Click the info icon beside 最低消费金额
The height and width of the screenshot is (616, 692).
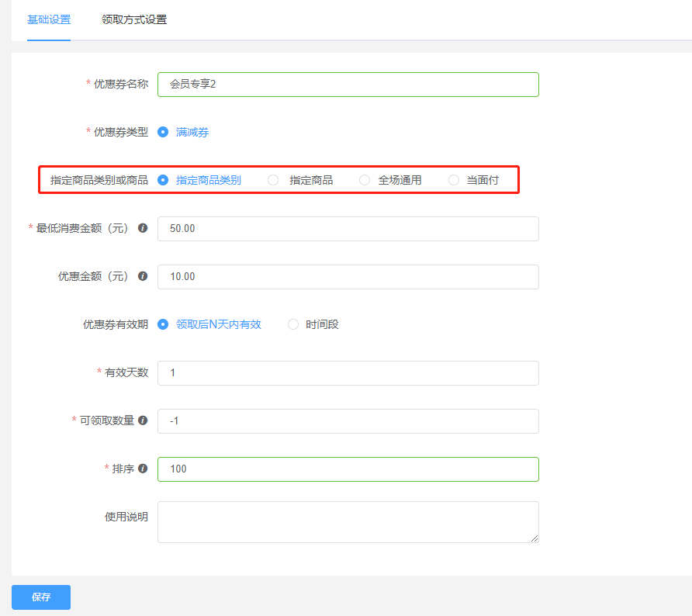coord(143,228)
